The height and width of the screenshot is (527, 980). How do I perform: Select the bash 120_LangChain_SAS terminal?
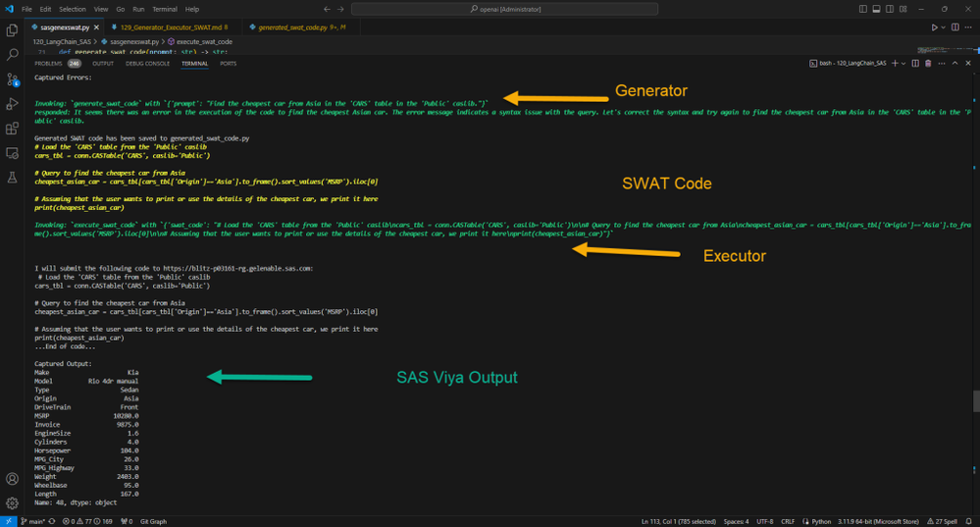pyautogui.click(x=849, y=63)
